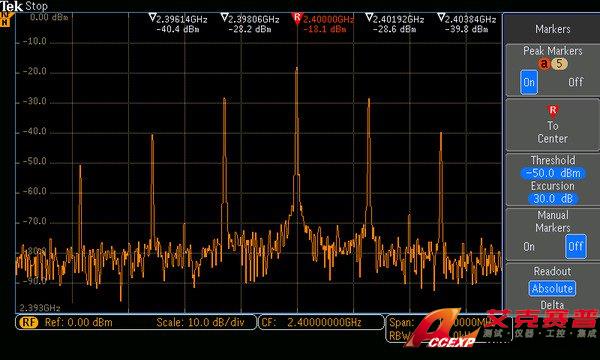This screenshot has width=600, height=360.
Task: Select the Excursion 30.0 dB value field
Action: tap(553, 199)
